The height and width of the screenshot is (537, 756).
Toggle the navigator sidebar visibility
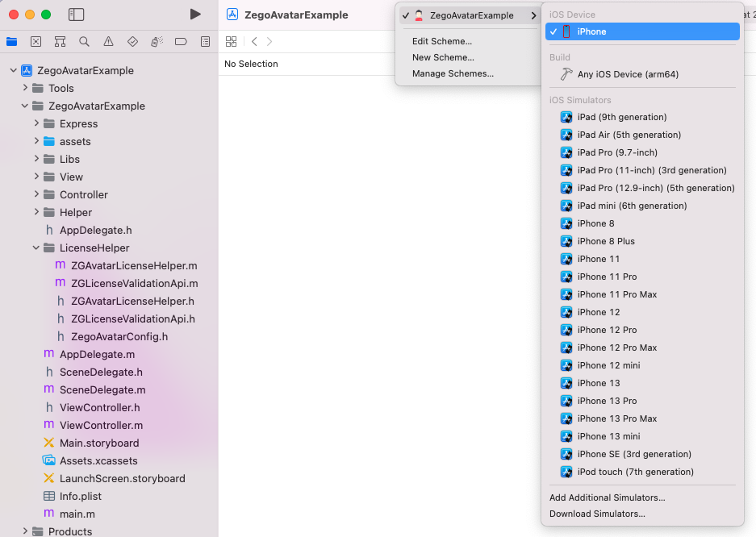76,15
